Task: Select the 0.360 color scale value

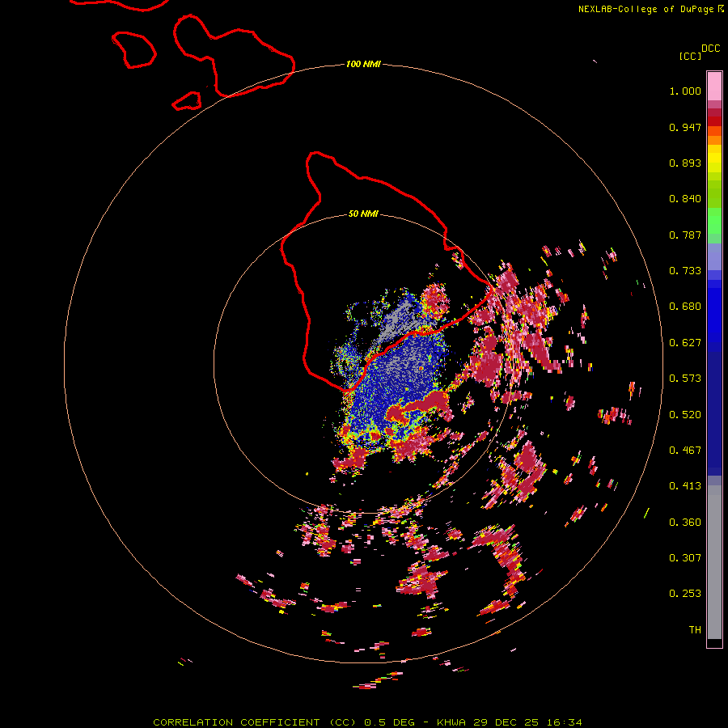Action: coord(685,523)
